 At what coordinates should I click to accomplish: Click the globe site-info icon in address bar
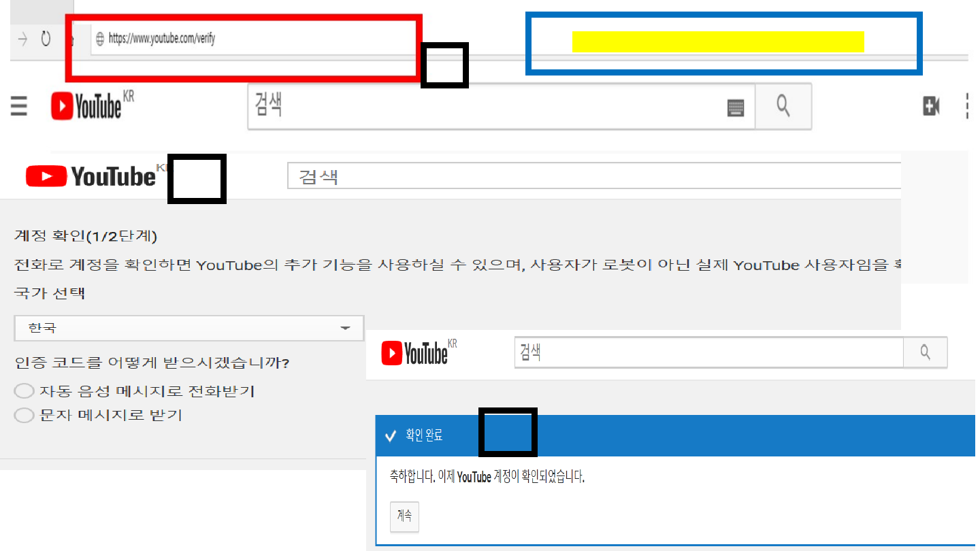[x=100, y=39]
